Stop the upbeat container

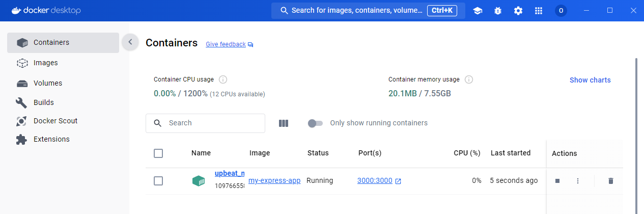pos(557,180)
